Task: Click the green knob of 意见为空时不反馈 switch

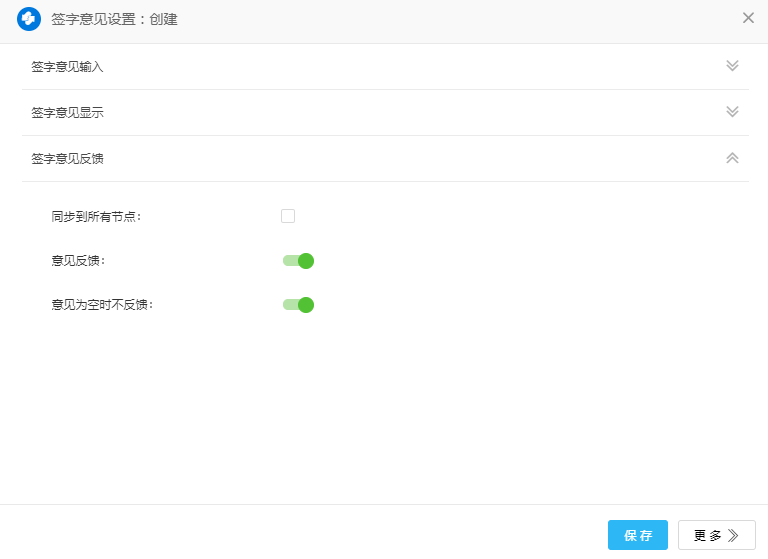Action: (x=306, y=305)
